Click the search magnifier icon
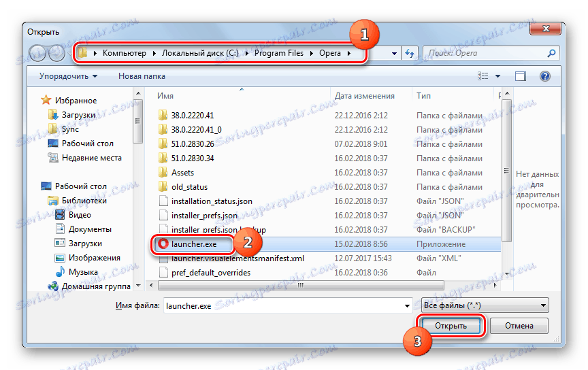 coord(551,53)
